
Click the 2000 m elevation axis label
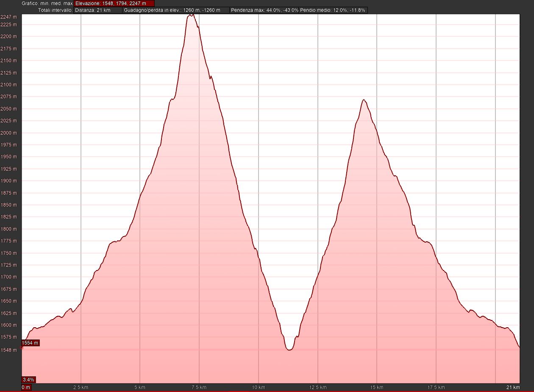9,133
